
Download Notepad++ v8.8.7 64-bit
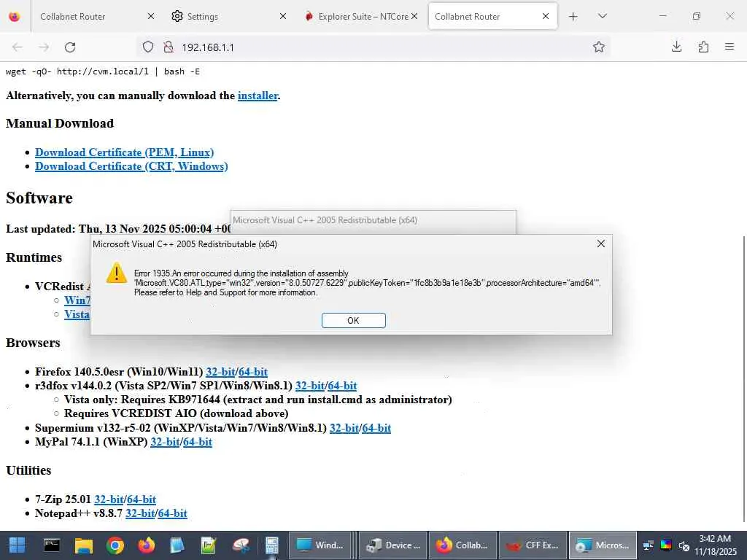pos(172,513)
